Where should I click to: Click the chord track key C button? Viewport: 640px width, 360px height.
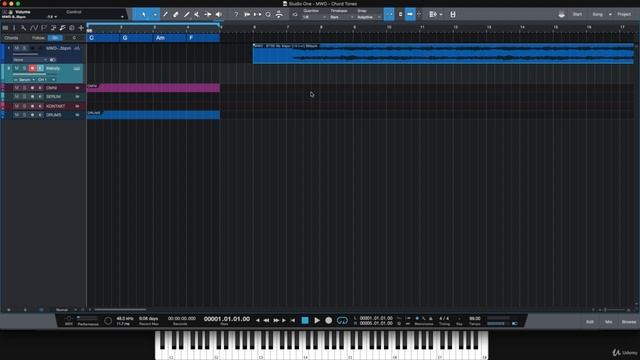click(74, 38)
